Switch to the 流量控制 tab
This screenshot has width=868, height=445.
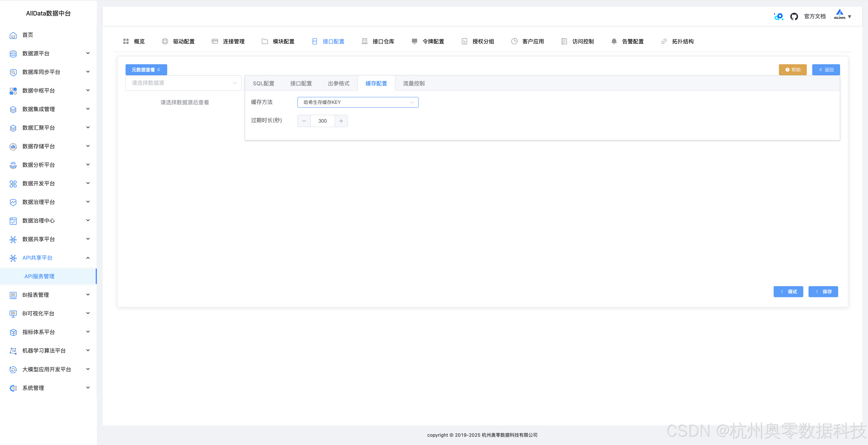pyautogui.click(x=413, y=83)
